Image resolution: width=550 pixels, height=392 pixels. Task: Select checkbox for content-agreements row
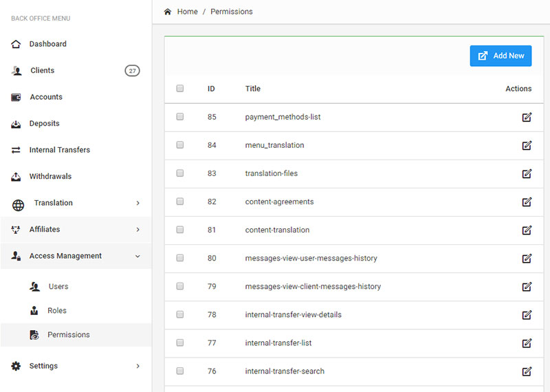180,202
